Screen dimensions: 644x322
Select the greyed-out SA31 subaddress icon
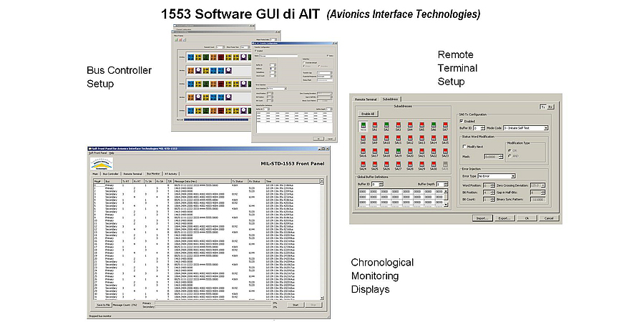(445, 165)
